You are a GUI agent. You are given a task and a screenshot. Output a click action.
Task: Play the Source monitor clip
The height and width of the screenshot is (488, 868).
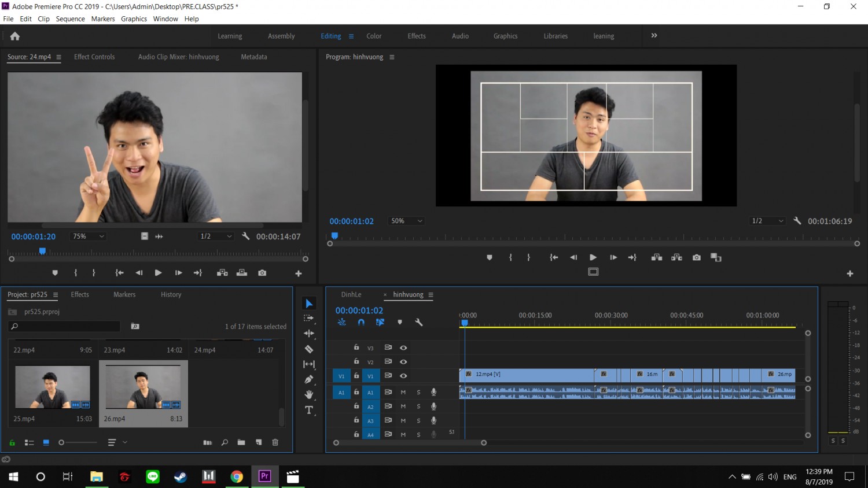[x=158, y=273]
